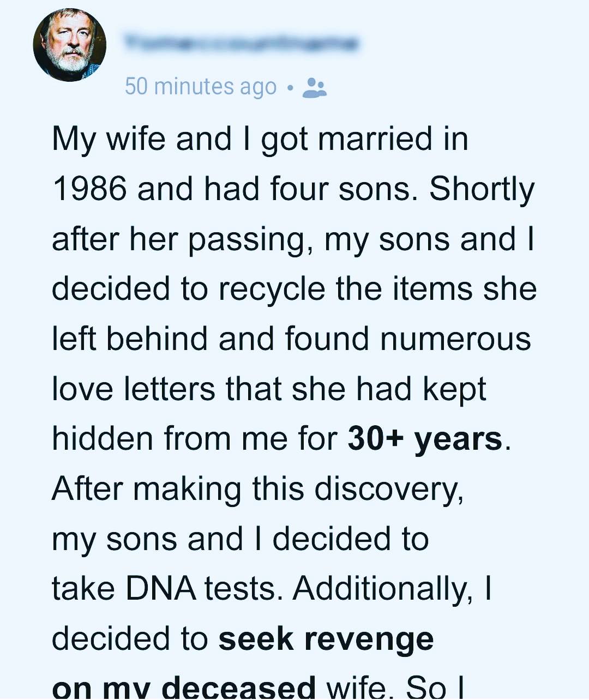Click the dot separator beside the timestamp

290,88
